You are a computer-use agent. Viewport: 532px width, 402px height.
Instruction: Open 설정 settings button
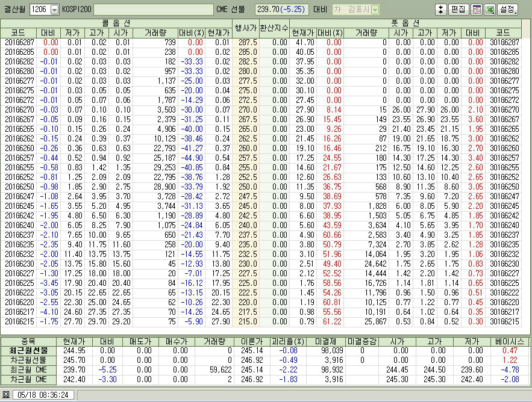(x=507, y=10)
